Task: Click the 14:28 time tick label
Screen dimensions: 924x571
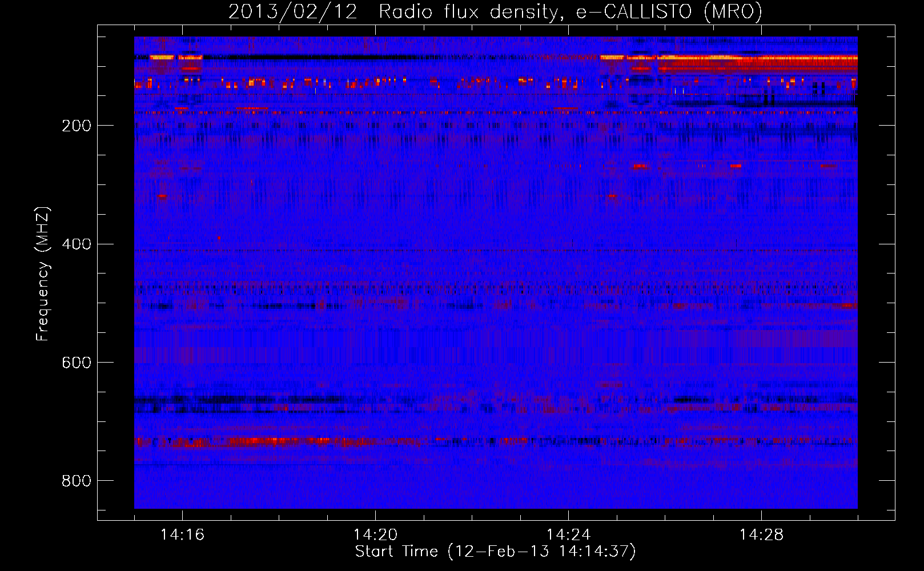Action: point(761,535)
